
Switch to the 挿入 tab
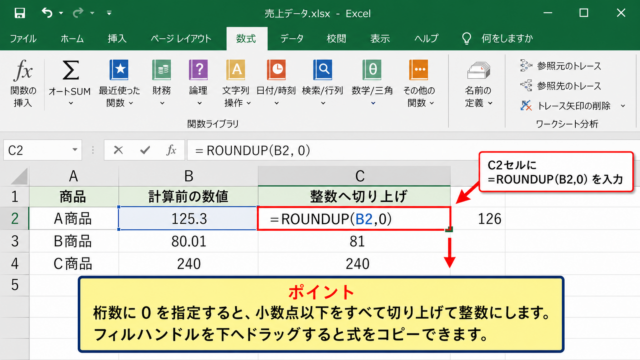117,38
